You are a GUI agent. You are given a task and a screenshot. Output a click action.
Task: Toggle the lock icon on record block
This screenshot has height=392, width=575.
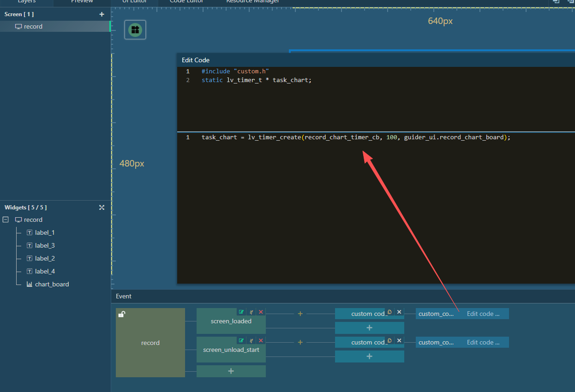(x=121, y=315)
